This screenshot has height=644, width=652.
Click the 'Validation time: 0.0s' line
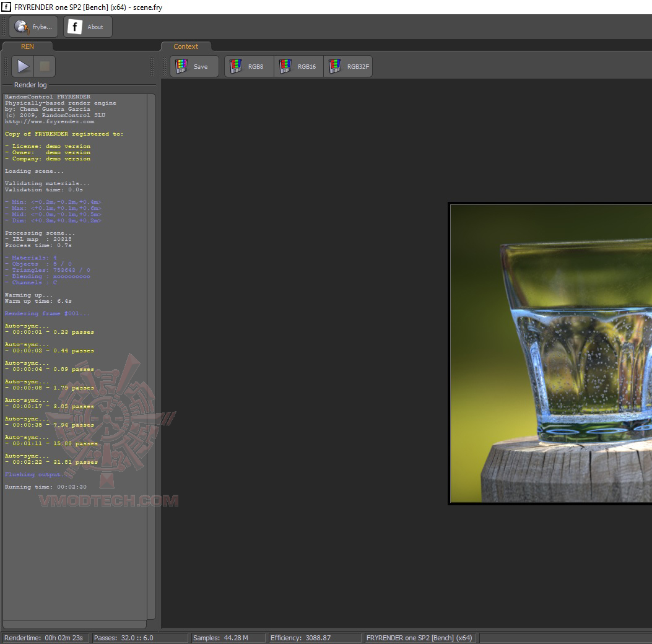(44, 189)
